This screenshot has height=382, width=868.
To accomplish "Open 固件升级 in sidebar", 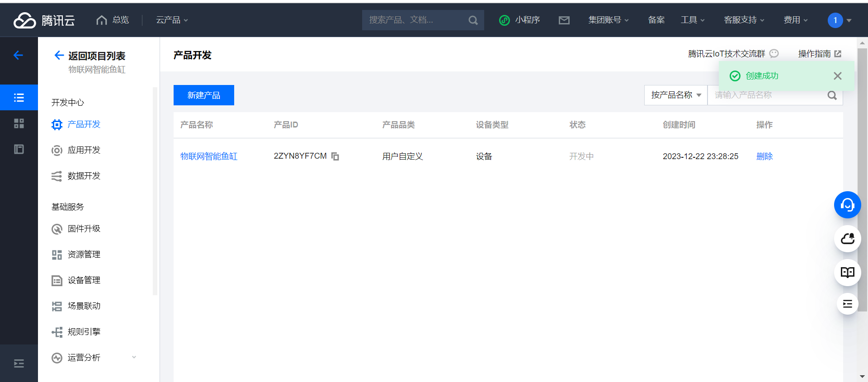I will click(x=84, y=229).
